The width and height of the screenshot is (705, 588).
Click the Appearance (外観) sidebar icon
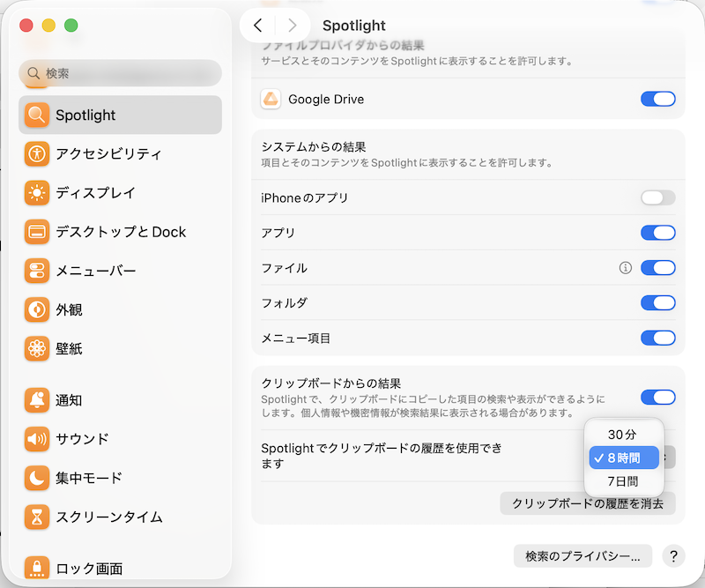[37, 309]
